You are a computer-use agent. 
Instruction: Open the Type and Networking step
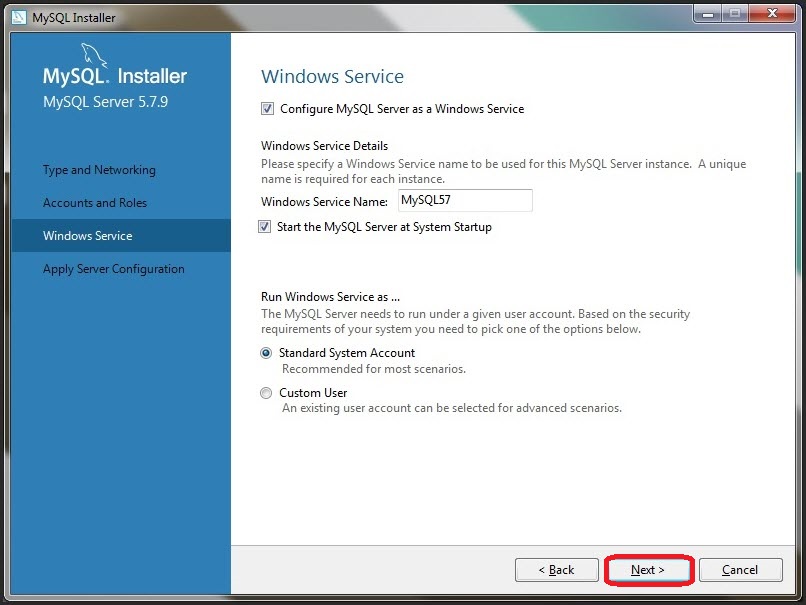click(x=99, y=170)
